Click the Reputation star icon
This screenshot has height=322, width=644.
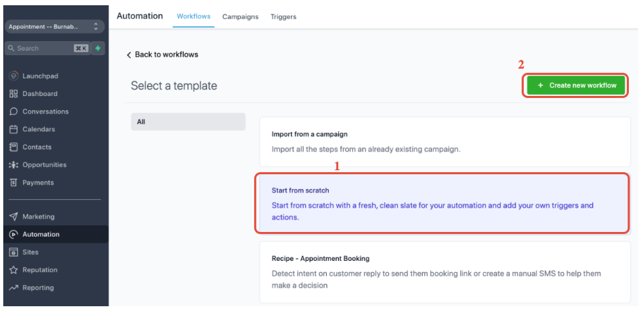click(14, 270)
